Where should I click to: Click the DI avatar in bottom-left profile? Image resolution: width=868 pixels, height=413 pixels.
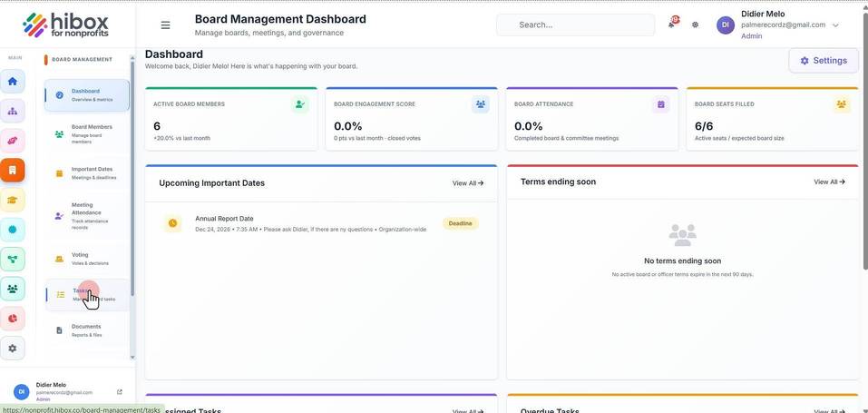(22, 391)
